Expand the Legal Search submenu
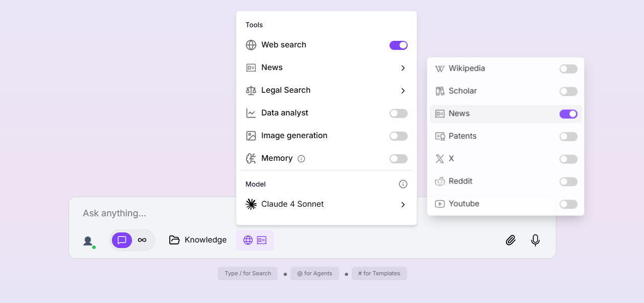The height and width of the screenshot is (303, 644). [x=403, y=91]
